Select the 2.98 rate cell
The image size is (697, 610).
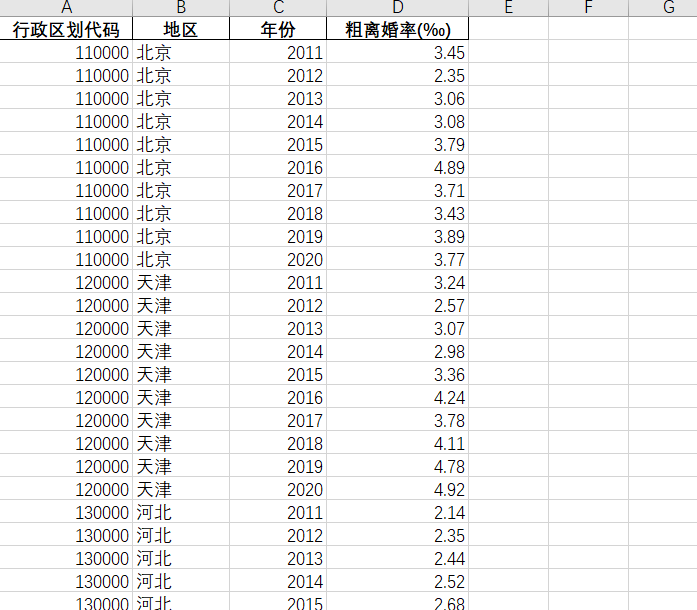pyautogui.click(x=397, y=352)
